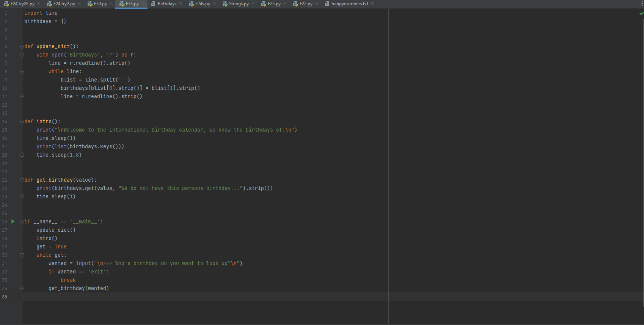Close the happynumbers.txt tab

tap(372, 4)
